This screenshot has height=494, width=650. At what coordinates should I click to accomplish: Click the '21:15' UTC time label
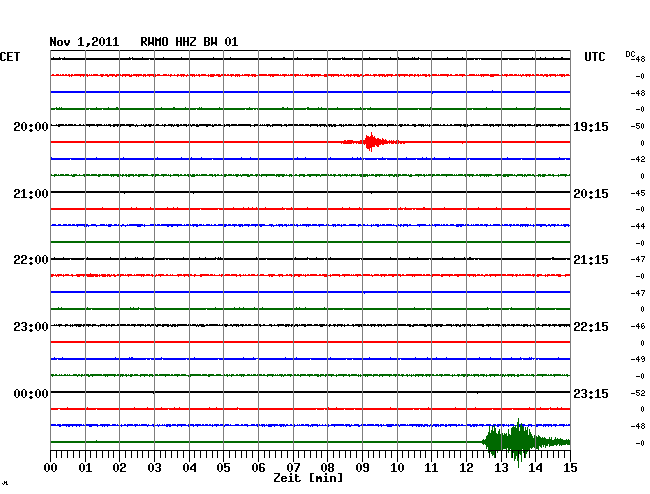(591, 260)
